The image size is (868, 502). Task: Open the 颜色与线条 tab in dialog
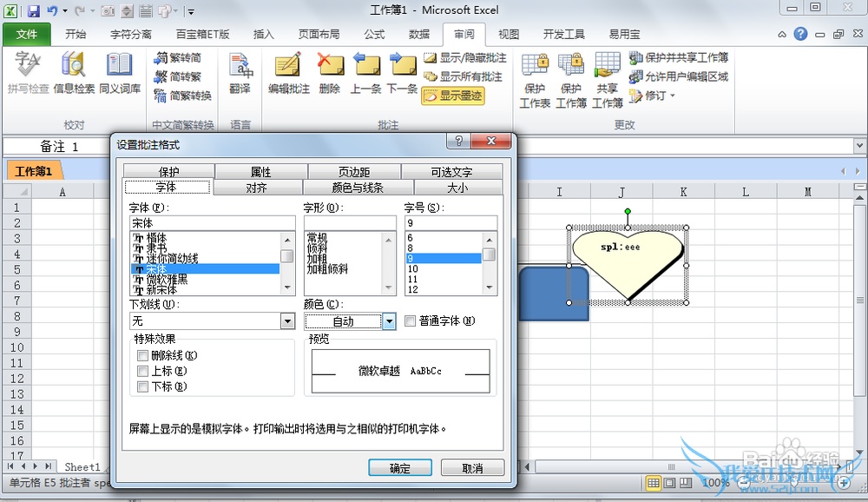358,188
